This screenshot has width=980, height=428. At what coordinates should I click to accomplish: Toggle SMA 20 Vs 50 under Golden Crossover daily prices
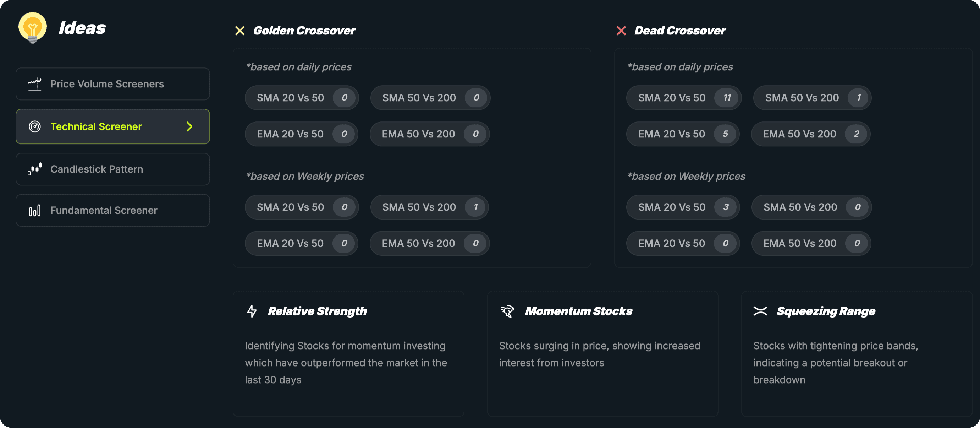[x=301, y=97]
